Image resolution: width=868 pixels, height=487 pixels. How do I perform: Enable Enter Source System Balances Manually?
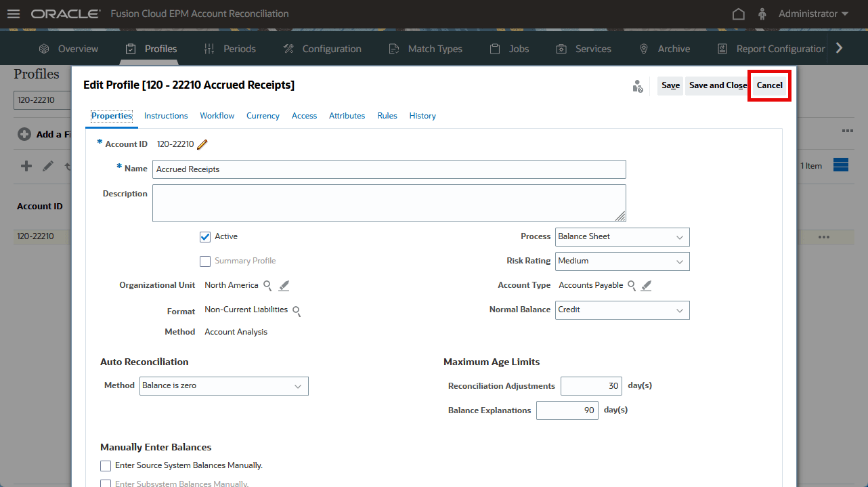pos(106,466)
